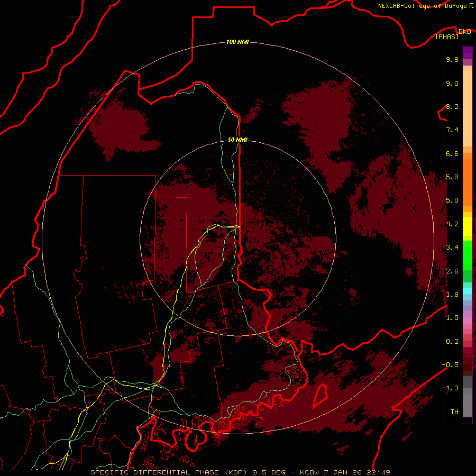Click the -1.3 scale value

450,388
